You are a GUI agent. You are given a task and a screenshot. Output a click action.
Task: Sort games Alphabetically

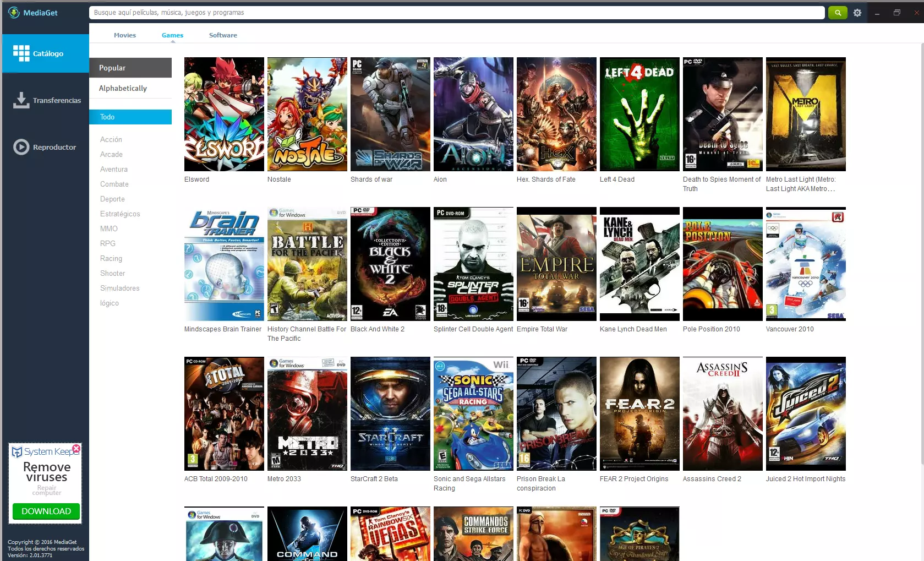click(130, 88)
